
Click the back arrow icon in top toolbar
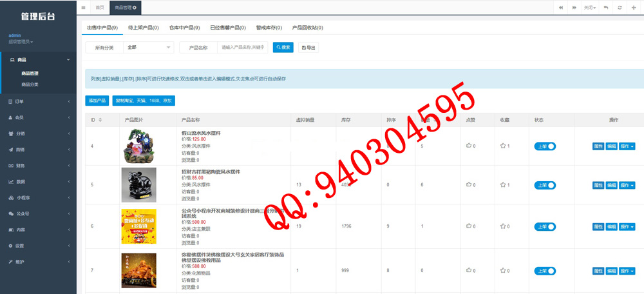pyautogui.click(x=606, y=7)
